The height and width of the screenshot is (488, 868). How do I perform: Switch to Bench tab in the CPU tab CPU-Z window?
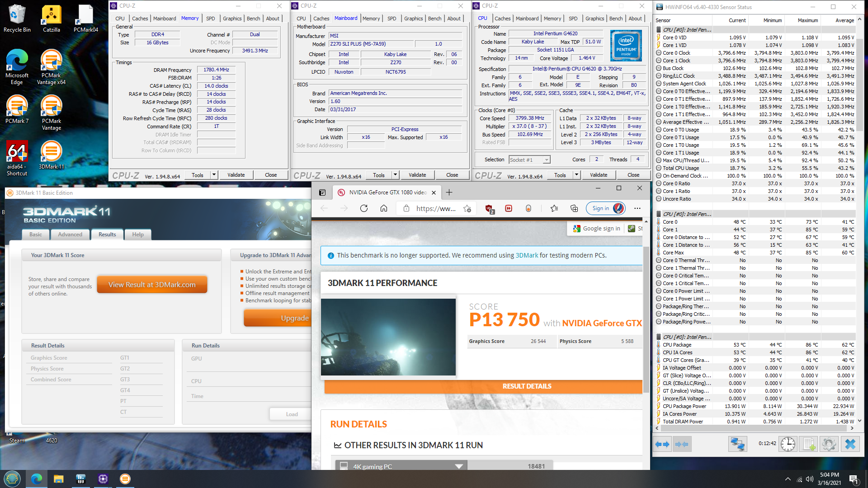[616, 19]
